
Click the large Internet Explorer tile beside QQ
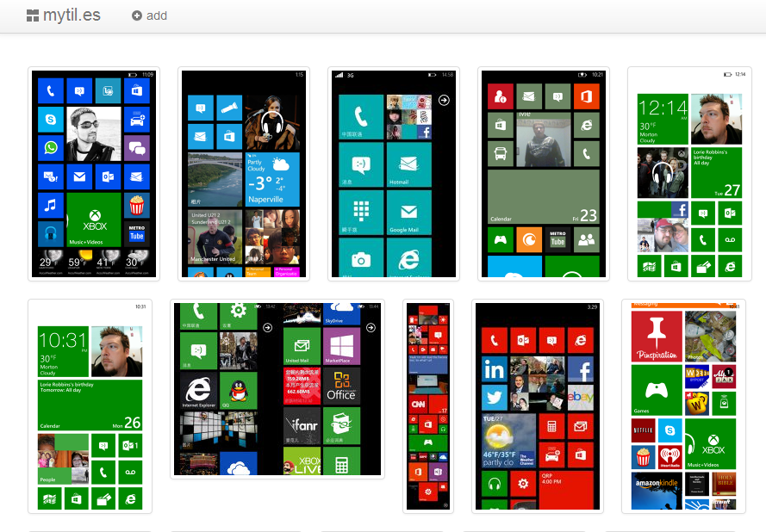[x=199, y=391]
